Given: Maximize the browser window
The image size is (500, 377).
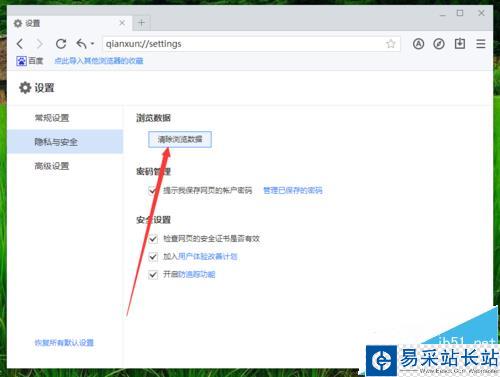Looking at the screenshot, I should (x=460, y=13).
